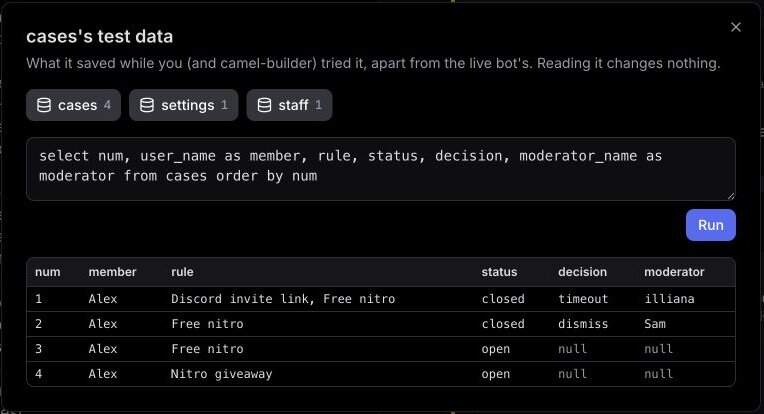Click 'open' status in row 3
Viewport: 764px width, 414px height.
click(496, 349)
